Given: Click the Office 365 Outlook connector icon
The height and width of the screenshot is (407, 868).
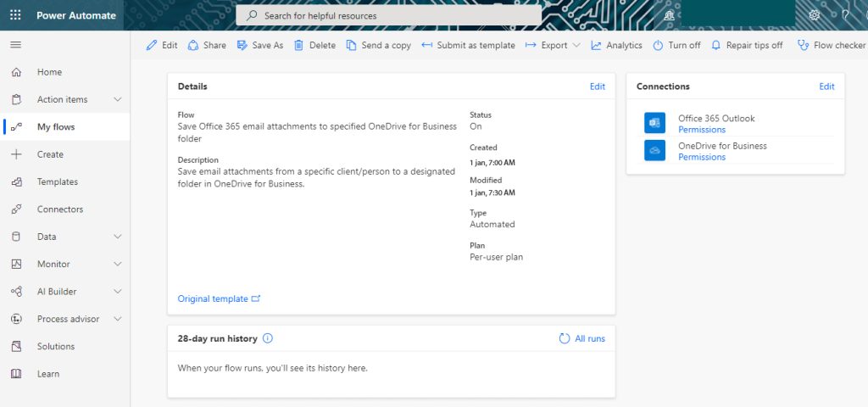Looking at the screenshot, I should (655, 123).
